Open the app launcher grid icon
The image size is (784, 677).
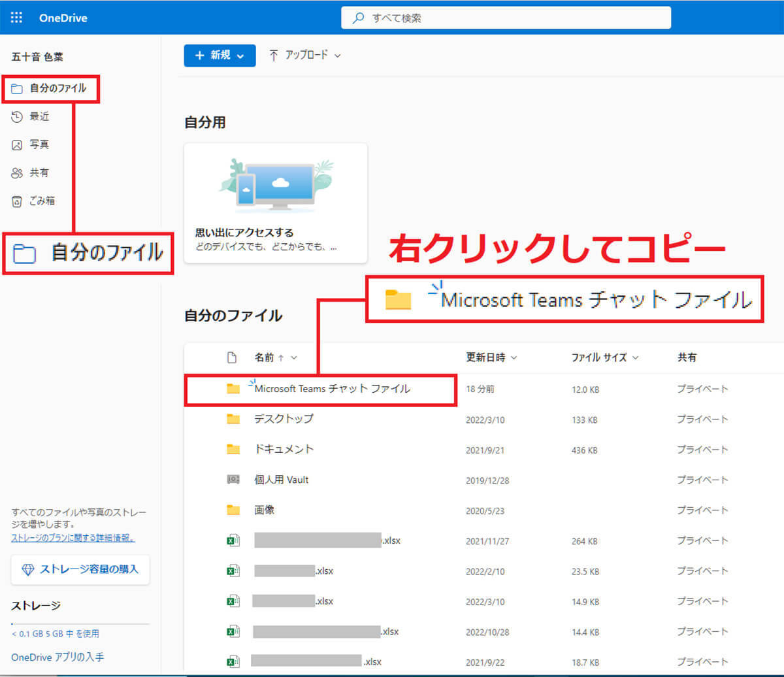[x=18, y=18]
